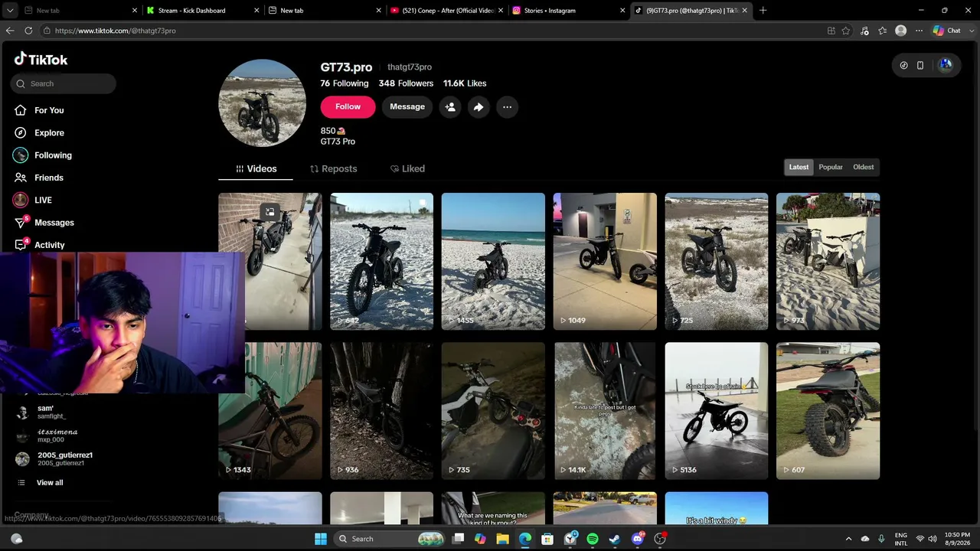Open TikTok Messages
The width and height of the screenshot is (980, 551).
[x=44, y=223]
